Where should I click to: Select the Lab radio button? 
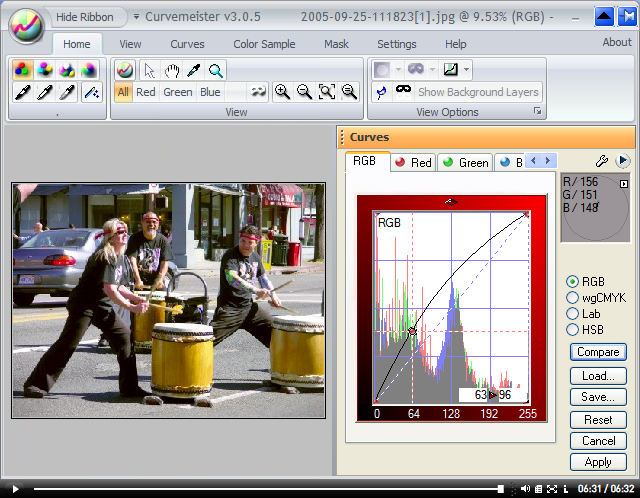pos(573,313)
